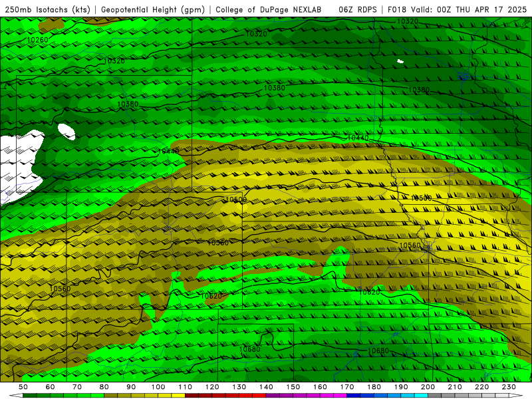Click the 130 kt value on the color scale
Screen dimensions: 532x399
coord(239,387)
